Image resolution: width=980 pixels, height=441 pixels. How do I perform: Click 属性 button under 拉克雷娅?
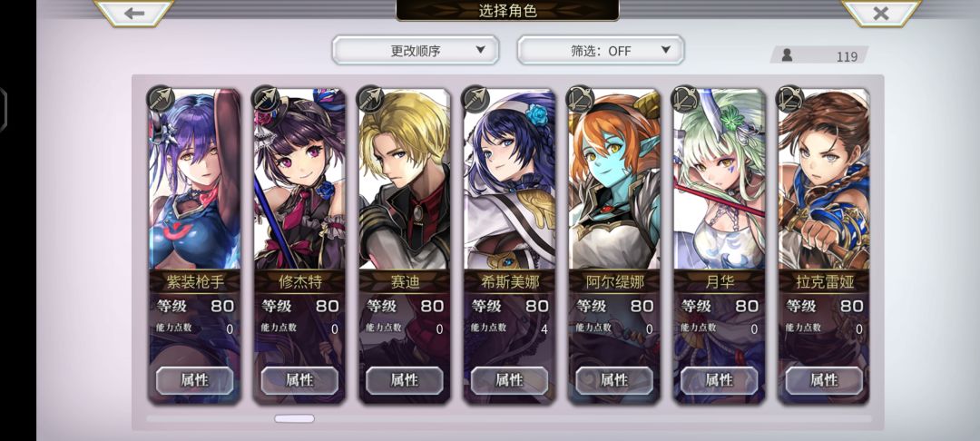(x=824, y=380)
